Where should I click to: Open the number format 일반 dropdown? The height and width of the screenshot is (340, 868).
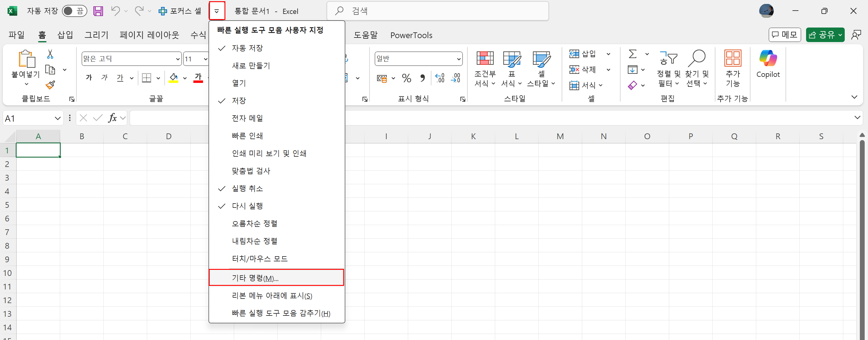pyautogui.click(x=458, y=59)
